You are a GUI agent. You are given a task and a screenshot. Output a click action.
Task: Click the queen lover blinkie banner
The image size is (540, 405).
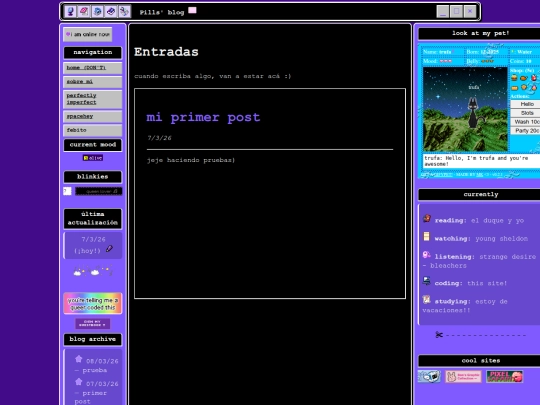99,191
